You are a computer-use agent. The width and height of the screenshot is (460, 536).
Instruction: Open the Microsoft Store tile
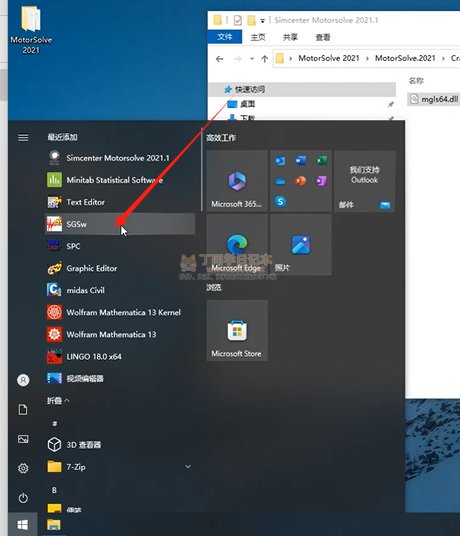click(x=237, y=331)
